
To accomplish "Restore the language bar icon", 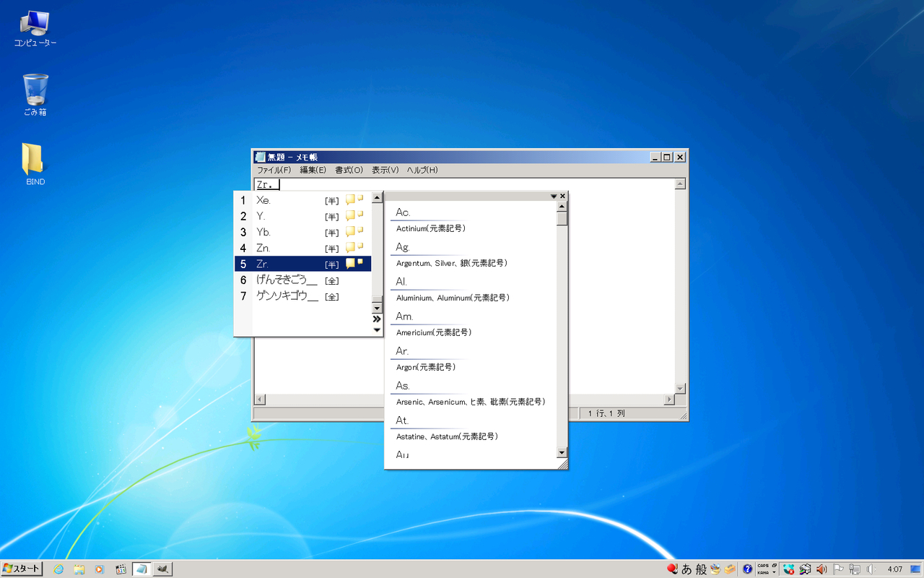I will (775, 566).
